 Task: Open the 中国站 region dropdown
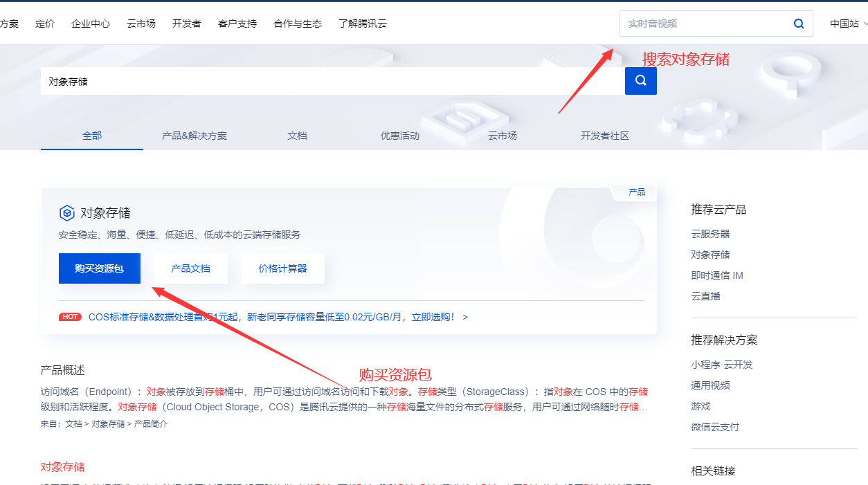[849, 24]
